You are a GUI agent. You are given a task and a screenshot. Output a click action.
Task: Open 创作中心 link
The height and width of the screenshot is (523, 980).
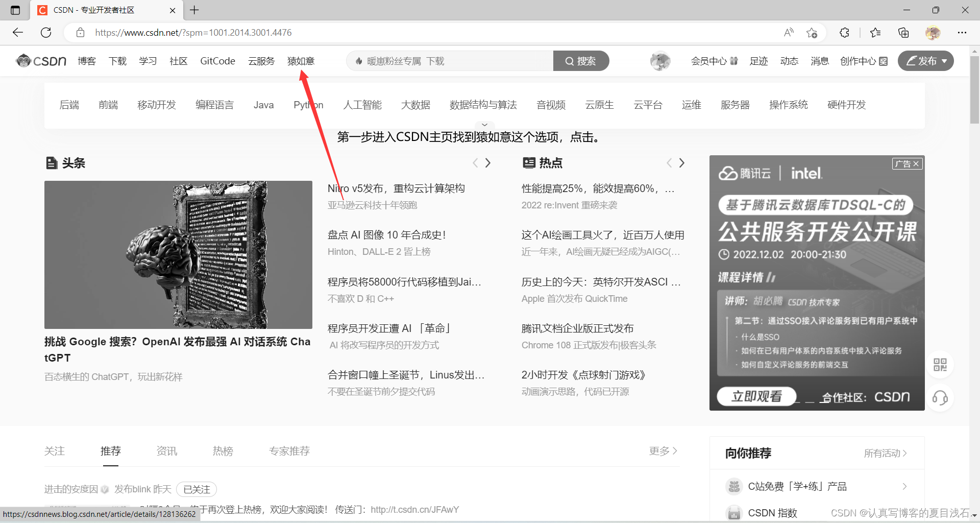(864, 61)
